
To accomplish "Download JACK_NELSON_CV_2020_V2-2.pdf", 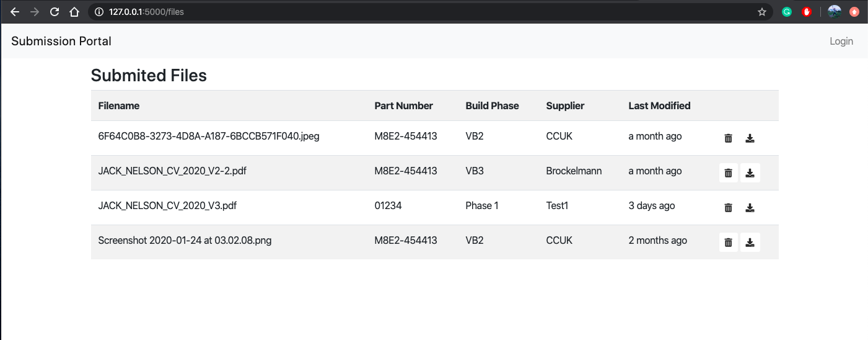I will coord(750,173).
